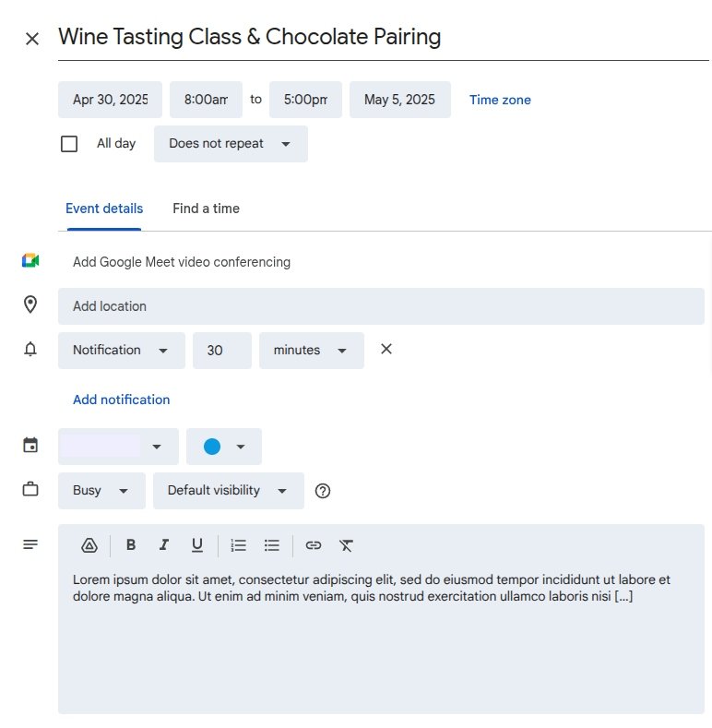Insert a Google Drive attachment

coord(89,545)
